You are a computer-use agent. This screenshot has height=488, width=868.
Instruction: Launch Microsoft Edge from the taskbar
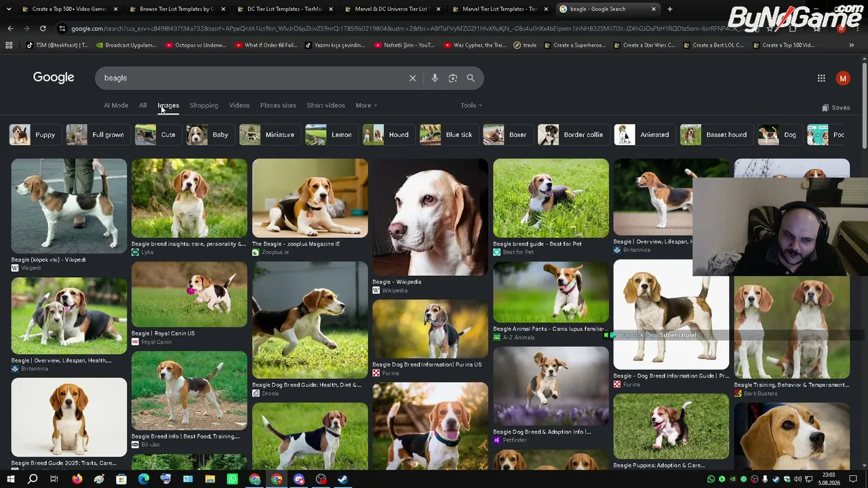click(143, 479)
